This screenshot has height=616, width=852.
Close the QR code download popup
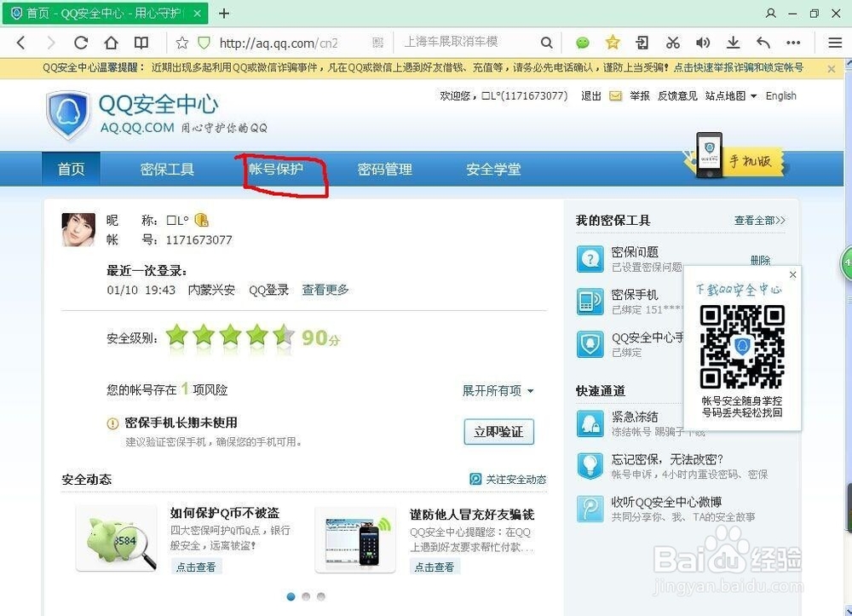coord(792,274)
